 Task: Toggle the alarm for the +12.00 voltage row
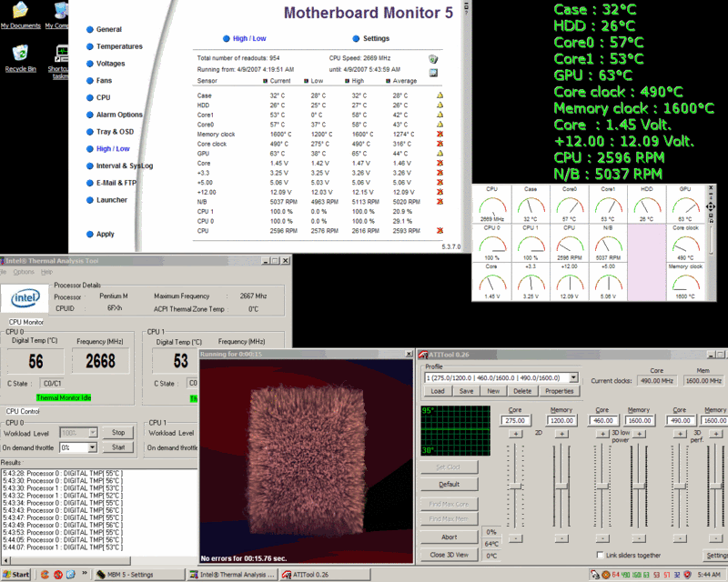pos(440,192)
